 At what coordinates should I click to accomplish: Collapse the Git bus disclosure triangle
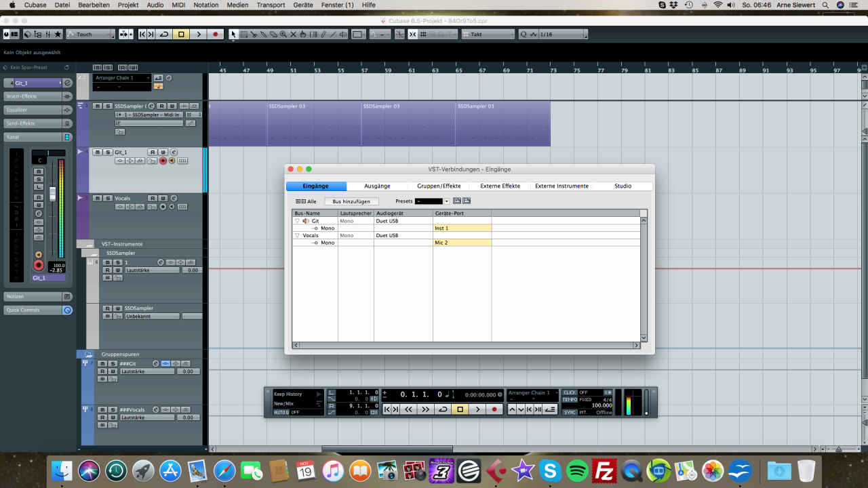coord(297,221)
